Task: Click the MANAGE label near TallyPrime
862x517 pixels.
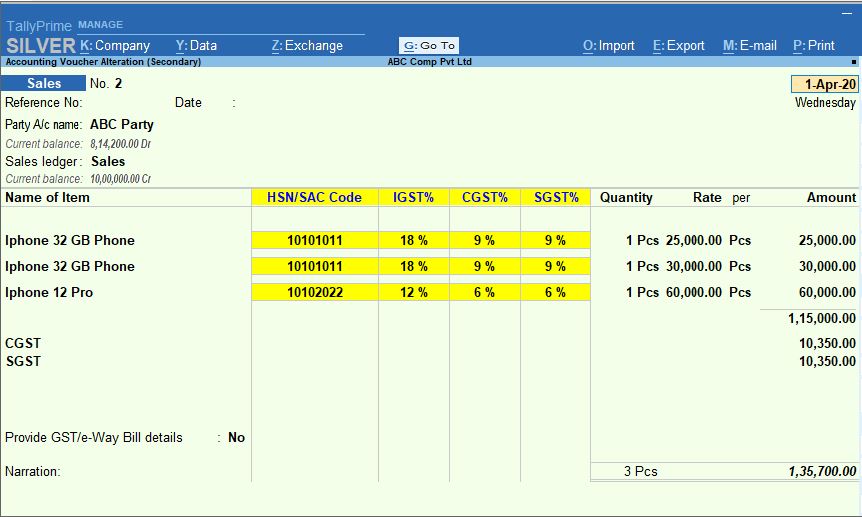Action: pos(101,25)
